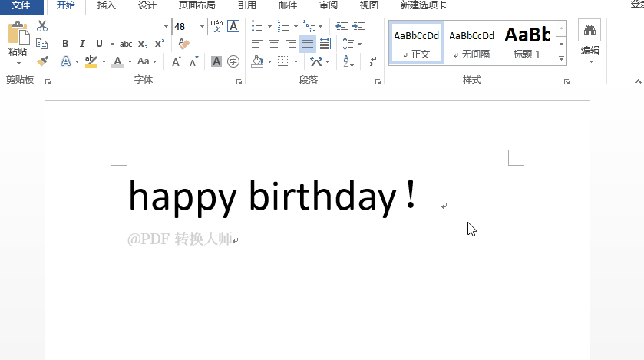644x360 pixels.
Task: Toggle Italic formatting
Action: pyautogui.click(x=82, y=44)
